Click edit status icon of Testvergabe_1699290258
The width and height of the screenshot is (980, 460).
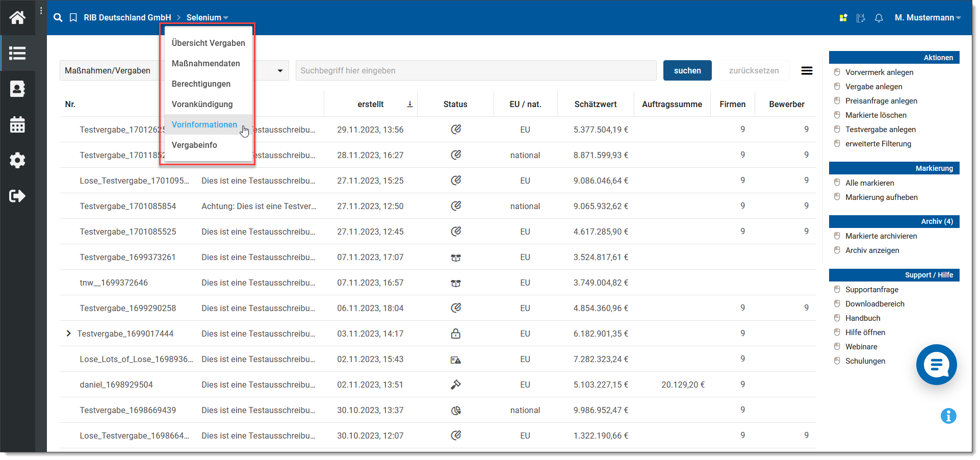pos(456,308)
